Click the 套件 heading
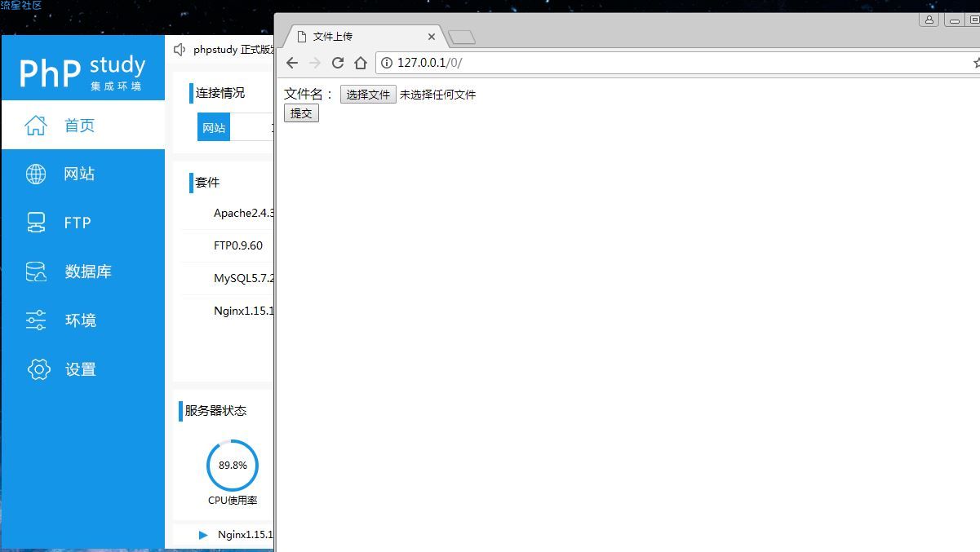980x552 pixels. pos(208,183)
